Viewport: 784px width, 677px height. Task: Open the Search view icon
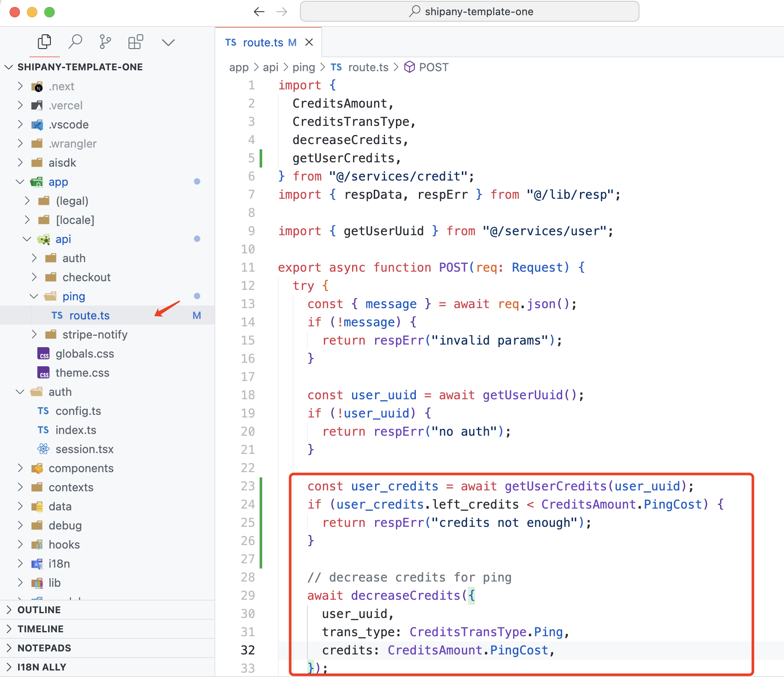pos(75,42)
